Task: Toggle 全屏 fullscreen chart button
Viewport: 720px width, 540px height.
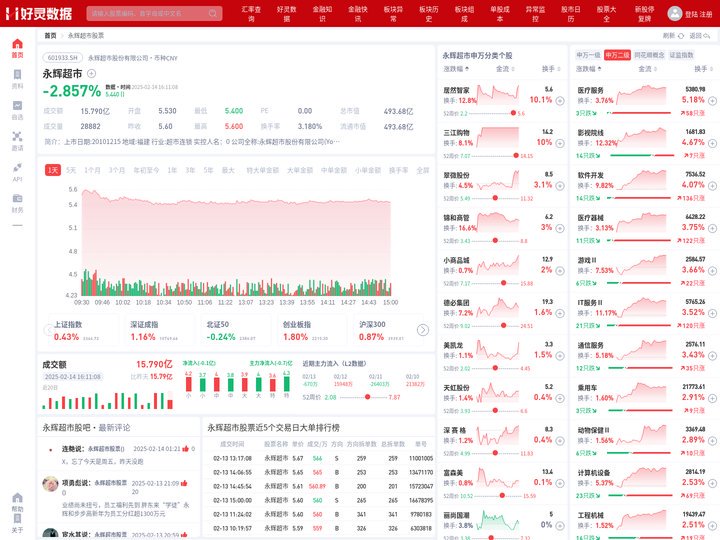Action: click(422, 170)
